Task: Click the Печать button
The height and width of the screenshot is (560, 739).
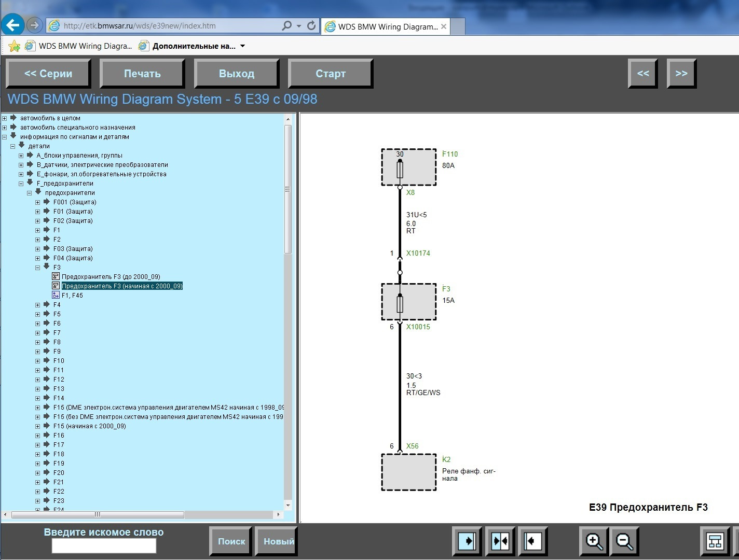Action: pos(142,74)
